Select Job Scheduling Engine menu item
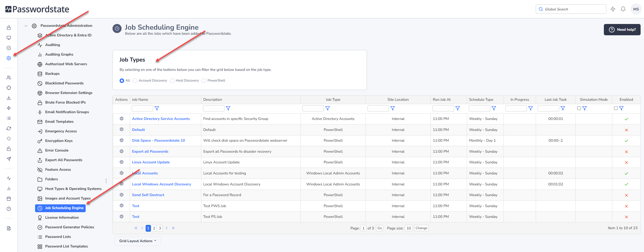Image resolution: width=644 pixels, height=252 pixels. [x=60, y=208]
